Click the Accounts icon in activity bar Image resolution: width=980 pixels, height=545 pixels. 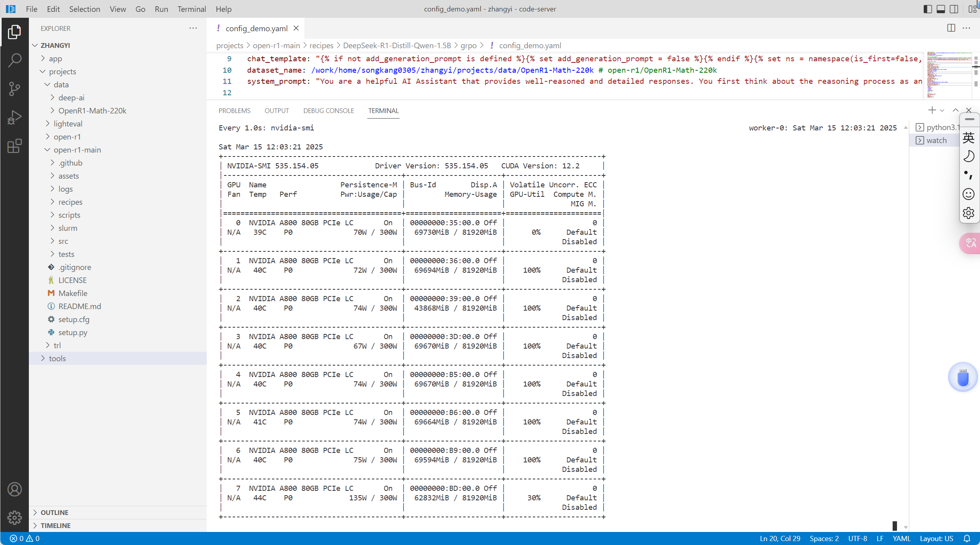(15, 489)
